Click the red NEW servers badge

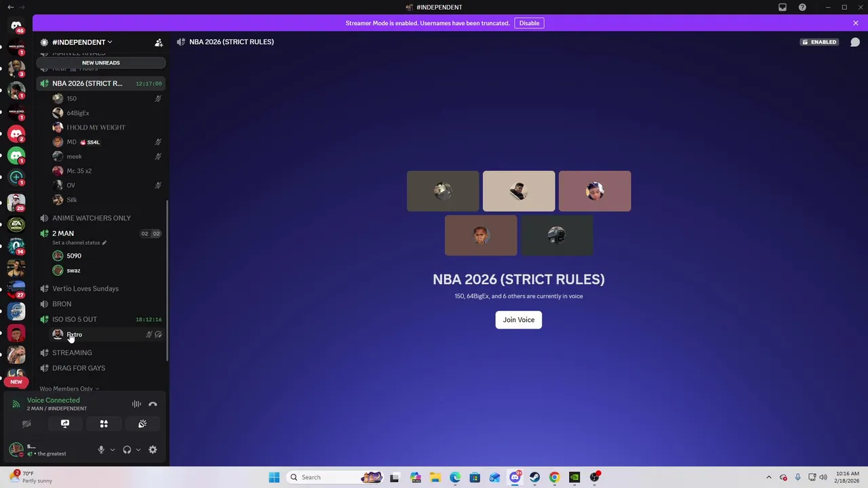(x=16, y=382)
